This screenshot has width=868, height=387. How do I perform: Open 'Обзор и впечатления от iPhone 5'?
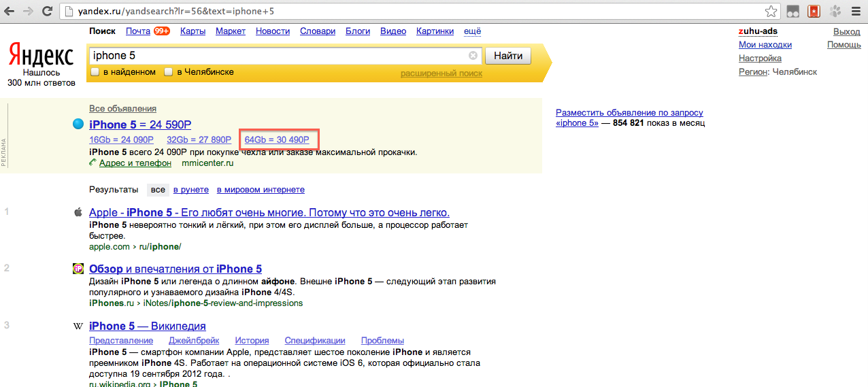point(176,269)
